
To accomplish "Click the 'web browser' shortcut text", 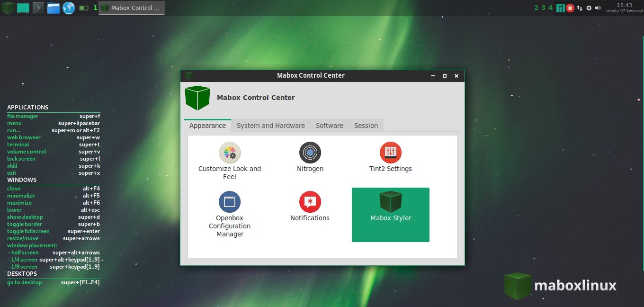I will (x=24, y=137).
